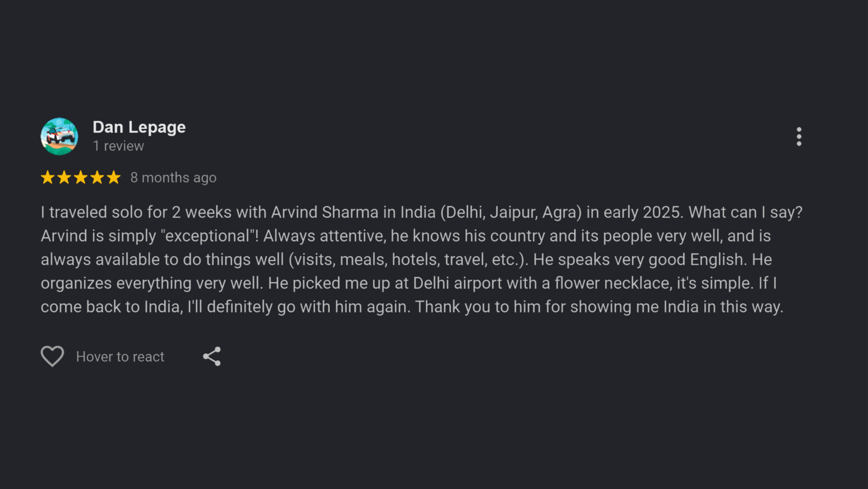Open the "1 review" link

pyautogui.click(x=118, y=146)
